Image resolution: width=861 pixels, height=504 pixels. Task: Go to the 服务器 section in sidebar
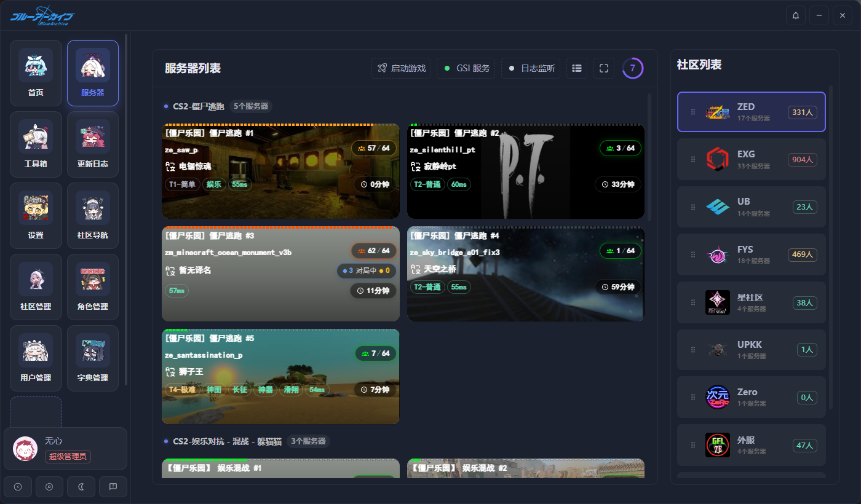coord(93,73)
